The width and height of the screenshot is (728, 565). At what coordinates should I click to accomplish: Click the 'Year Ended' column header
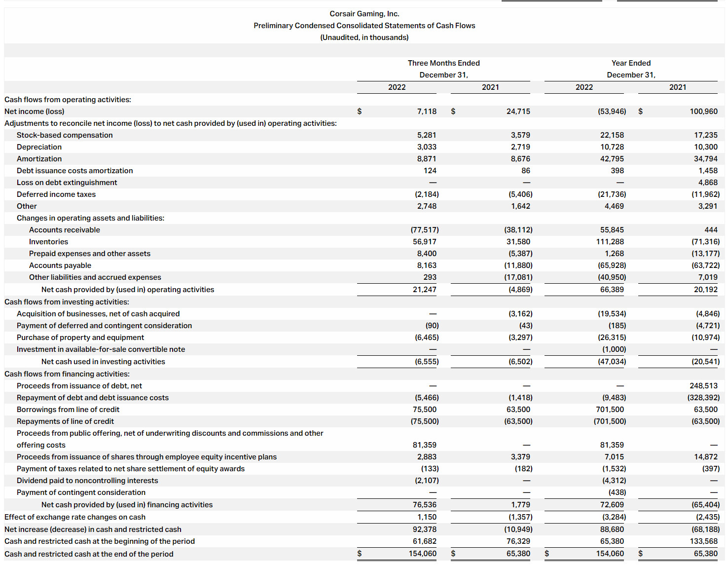click(x=631, y=63)
